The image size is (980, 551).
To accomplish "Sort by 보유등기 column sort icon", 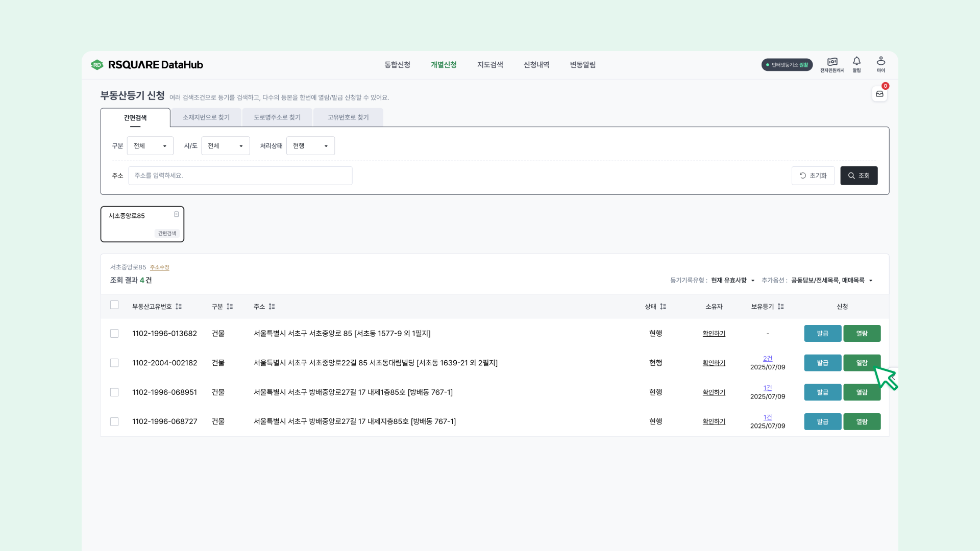I will [x=780, y=307].
